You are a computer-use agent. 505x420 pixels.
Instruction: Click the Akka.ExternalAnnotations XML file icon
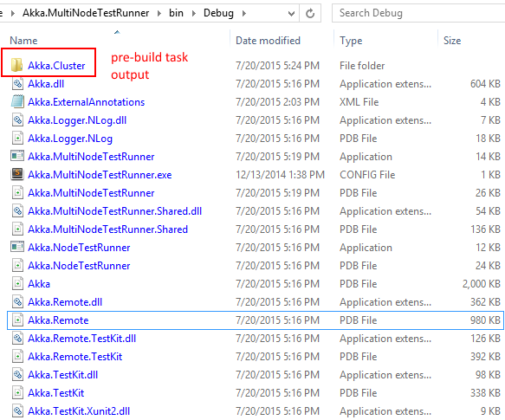pos(17,102)
